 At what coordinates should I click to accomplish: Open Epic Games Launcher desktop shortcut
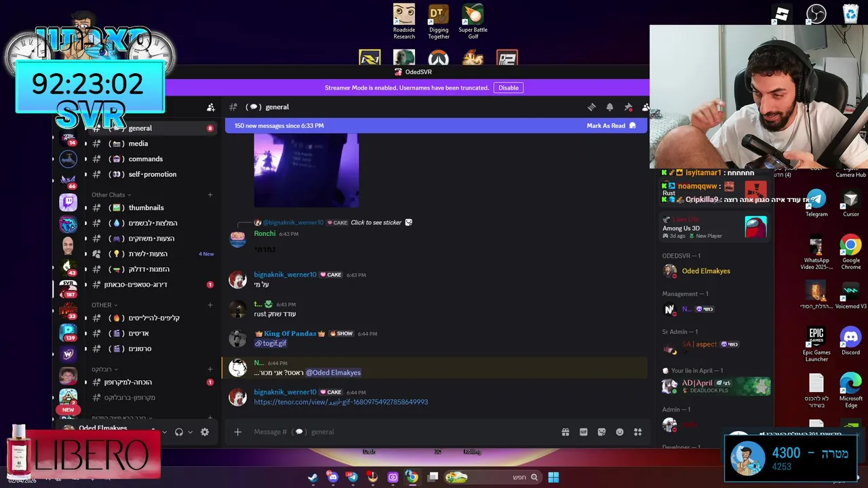pyautogui.click(x=816, y=344)
